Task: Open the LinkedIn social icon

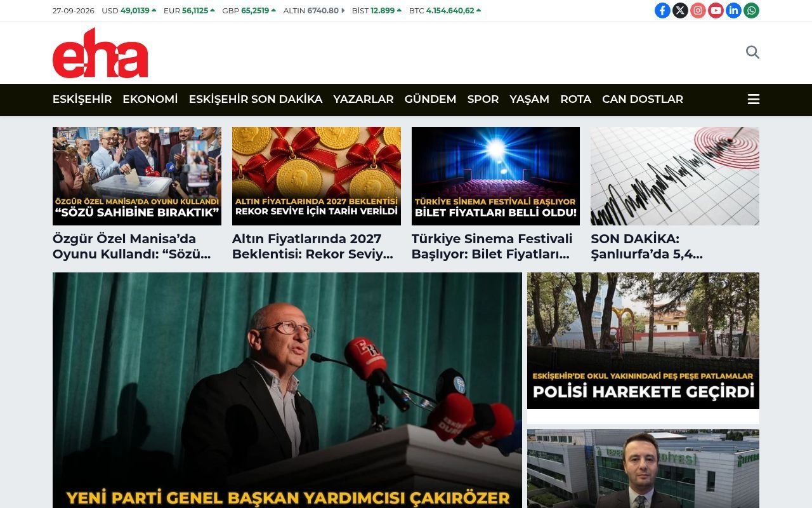Action: 733,10
